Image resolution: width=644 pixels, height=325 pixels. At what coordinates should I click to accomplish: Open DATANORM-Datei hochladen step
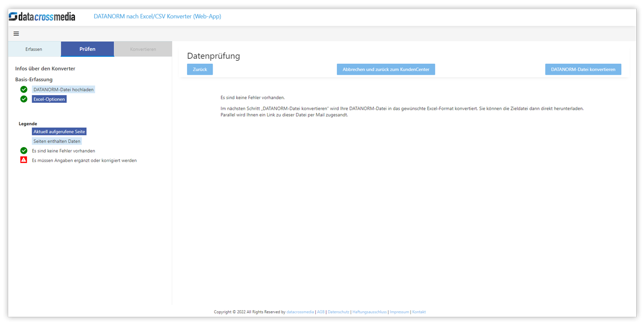pyautogui.click(x=63, y=89)
